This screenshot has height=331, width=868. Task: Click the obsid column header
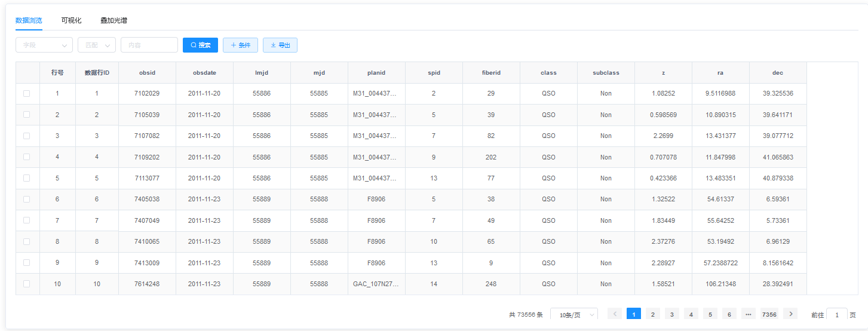(x=147, y=73)
